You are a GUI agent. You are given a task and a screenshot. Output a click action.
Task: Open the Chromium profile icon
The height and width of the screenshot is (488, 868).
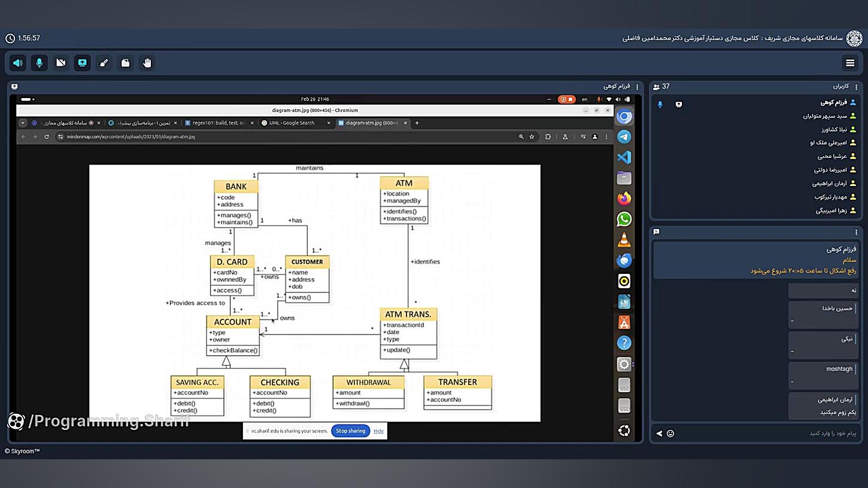(x=594, y=137)
